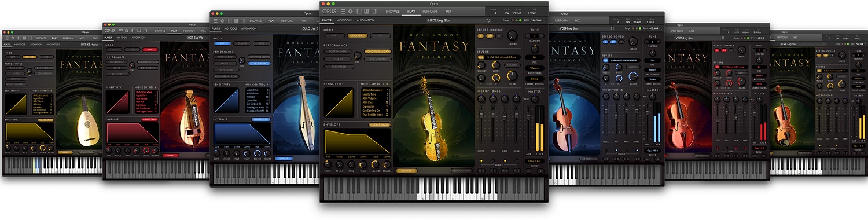Screen dimensions: 868x220
Task: Open the Stereo channel routing dropdown
Action: click(535, 79)
